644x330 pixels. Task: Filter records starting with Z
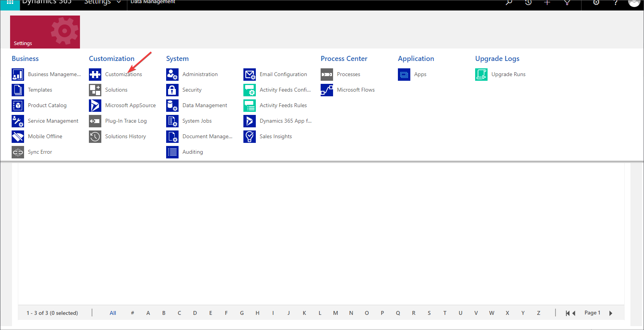click(x=538, y=313)
